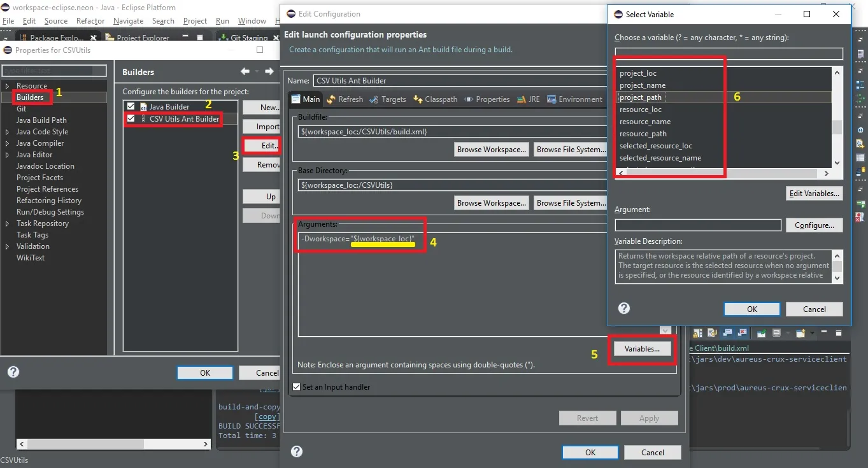Select Java Build Path in properties tree

tap(41, 120)
